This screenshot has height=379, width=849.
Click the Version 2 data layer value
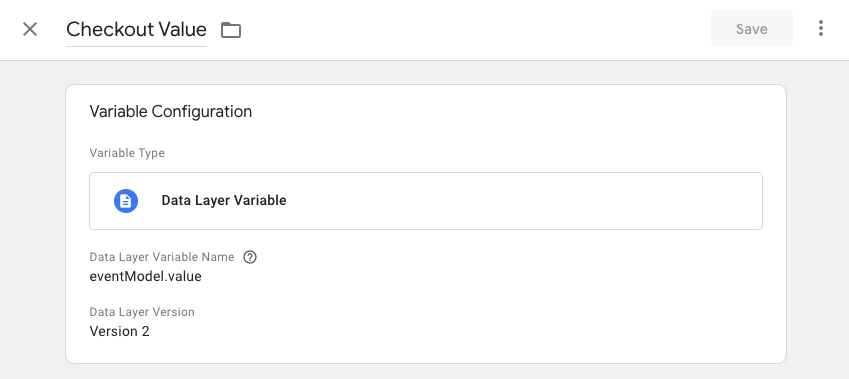pos(120,331)
